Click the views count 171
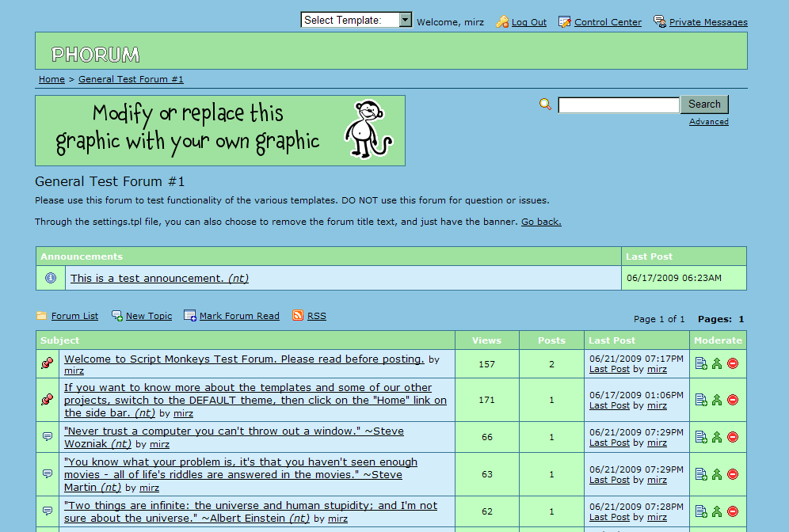 486,401
